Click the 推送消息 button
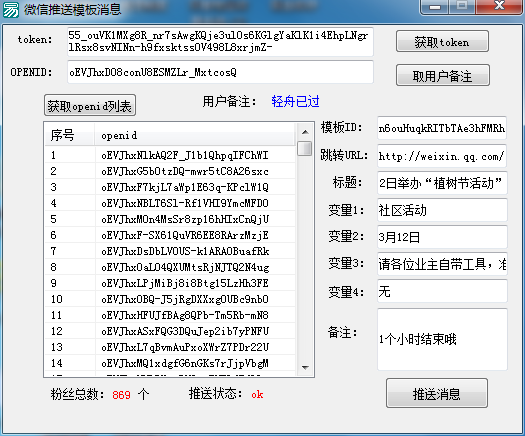Image resolution: width=525 pixels, height=436 pixels. (x=437, y=393)
